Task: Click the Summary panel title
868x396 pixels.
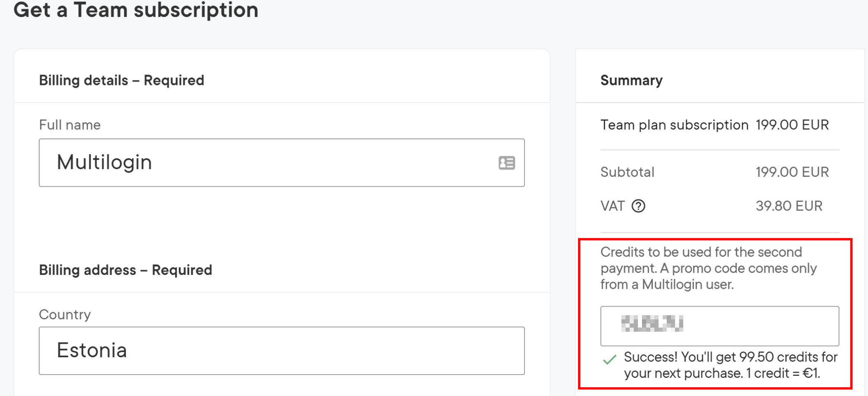Action: click(x=631, y=80)
